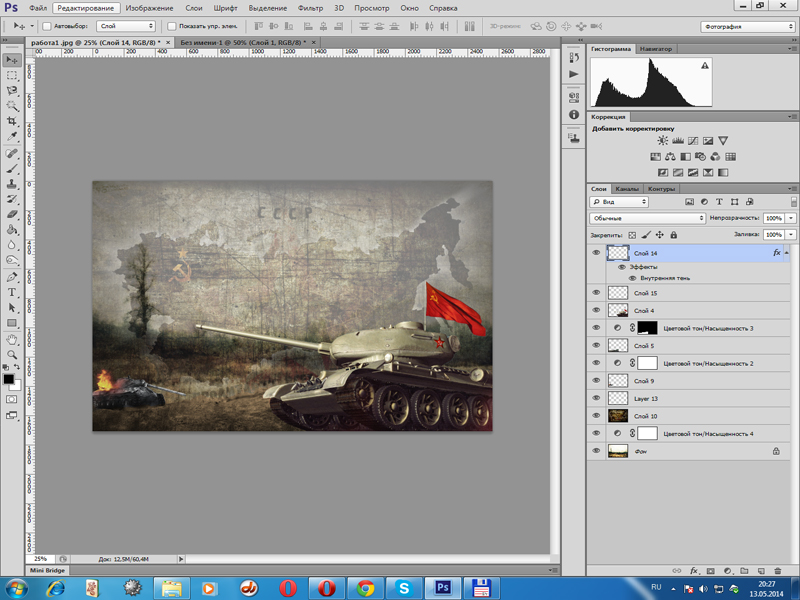The height and width of the screenshot is (600, 800).
Task: Hide layer Слой 4
Action: 596,310
